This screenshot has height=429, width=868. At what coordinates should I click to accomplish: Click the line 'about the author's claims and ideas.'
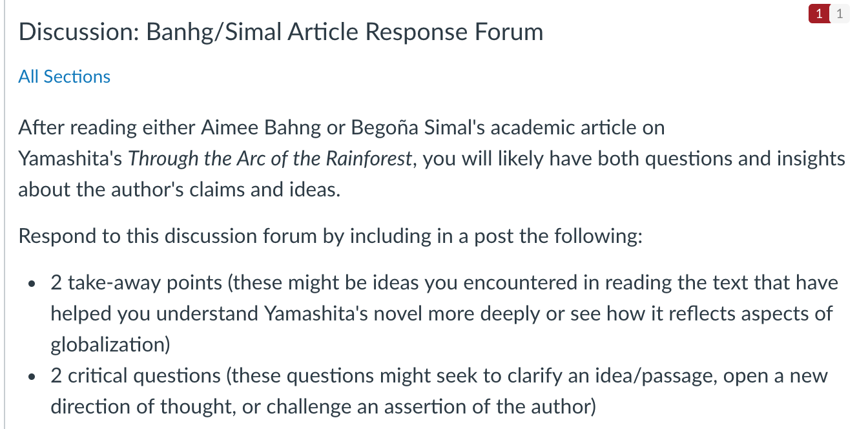(x=180, y=190)
